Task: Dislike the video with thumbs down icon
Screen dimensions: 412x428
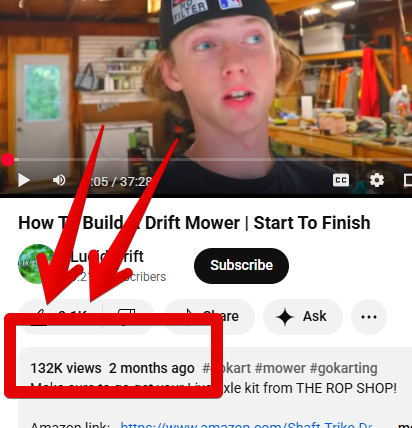Action: [x=128, y=316]
